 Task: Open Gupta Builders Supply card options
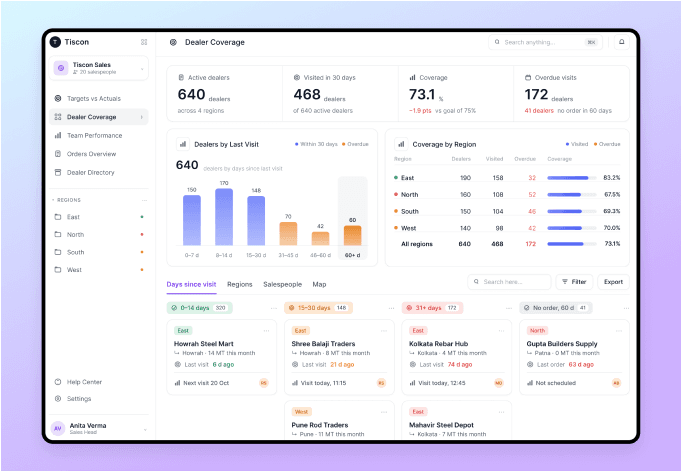(x=618, y=331)
